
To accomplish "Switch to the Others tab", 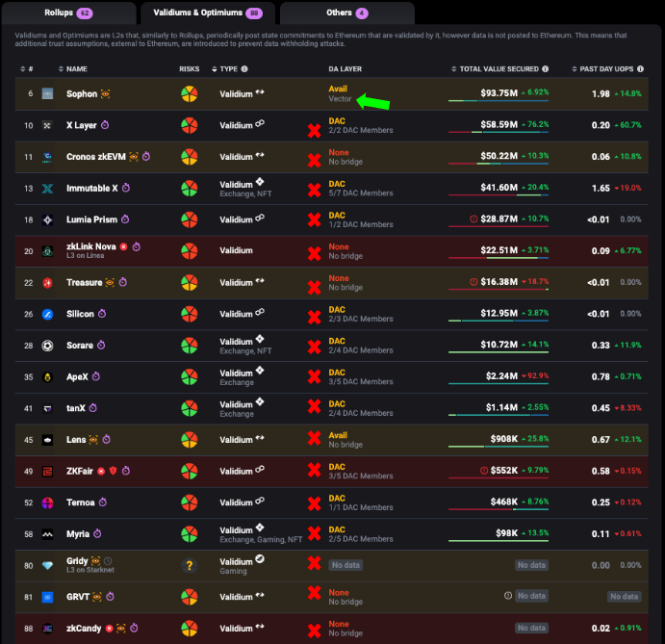I will pyautogui.click(x=346, y=13).
